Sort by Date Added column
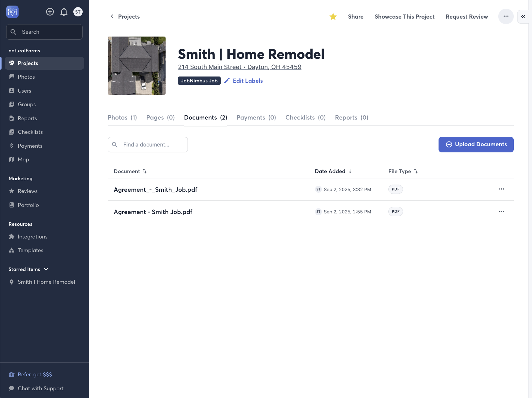532x398 pixels. coord(333,171)
